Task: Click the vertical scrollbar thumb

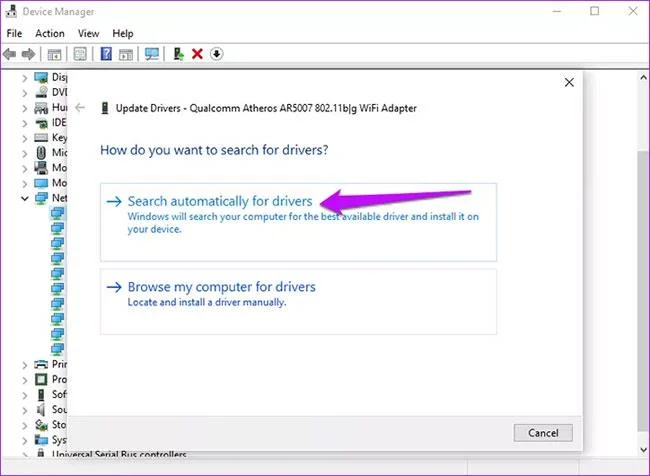Action: coord(643,290)
